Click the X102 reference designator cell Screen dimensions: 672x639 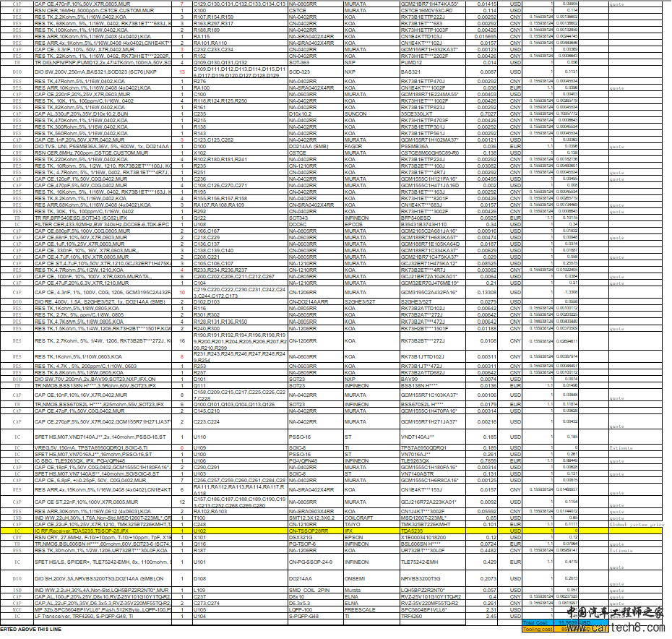pos(240,153)
